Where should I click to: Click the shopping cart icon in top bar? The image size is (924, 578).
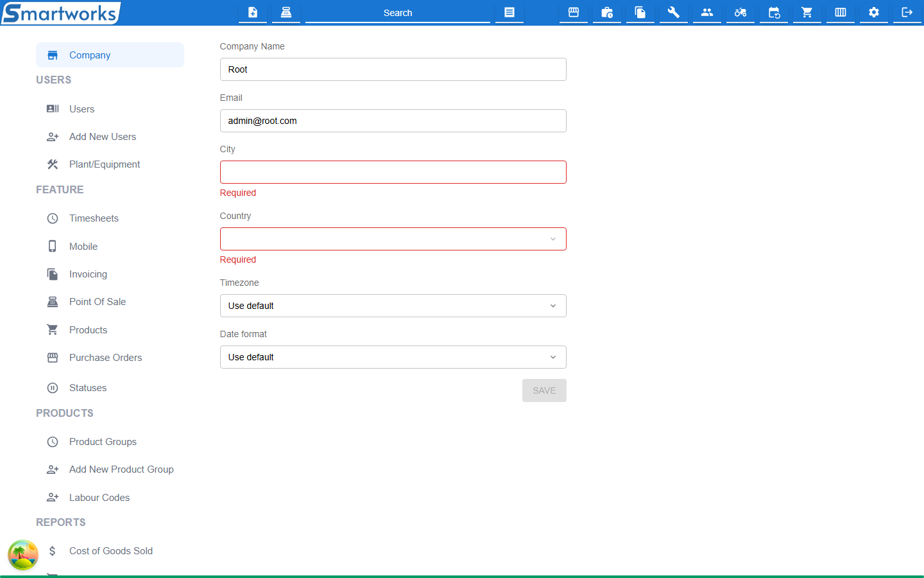point(807,12)
